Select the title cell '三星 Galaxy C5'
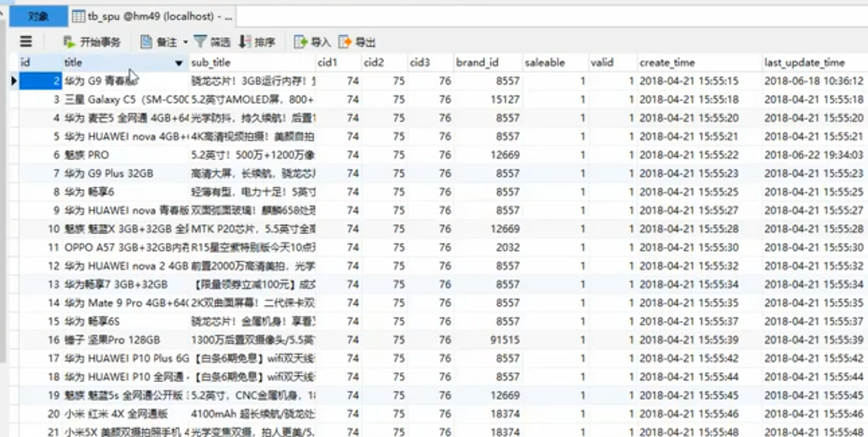Viewport: 868px width, 437px height. (x=125, y=99)
